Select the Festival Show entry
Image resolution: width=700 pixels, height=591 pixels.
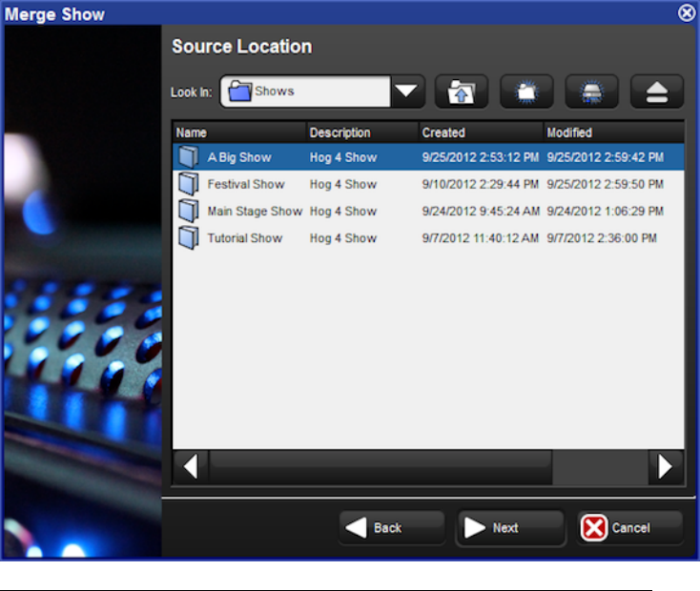pos(428,184)
